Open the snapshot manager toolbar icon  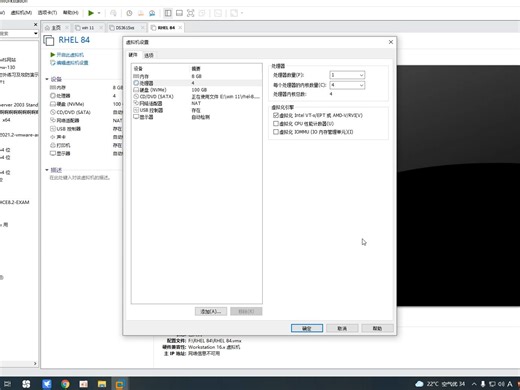[152, 13]
